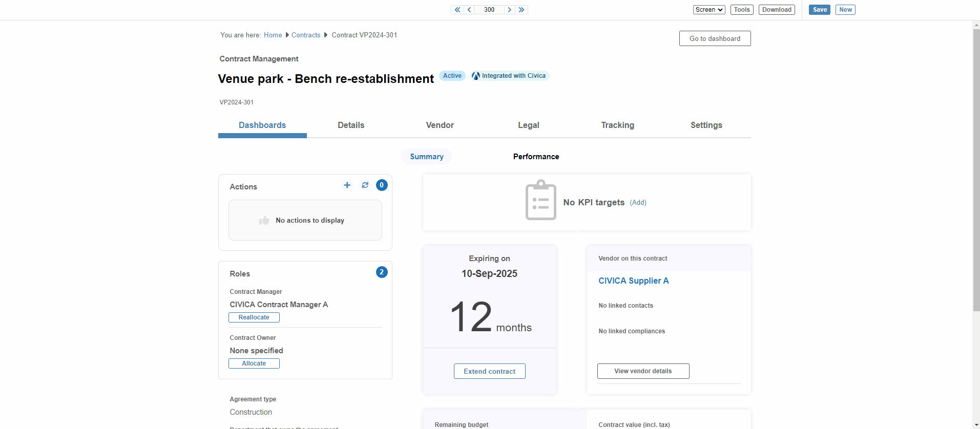
Task: Switch to the Vendor tab
Action: coord(440,125)
